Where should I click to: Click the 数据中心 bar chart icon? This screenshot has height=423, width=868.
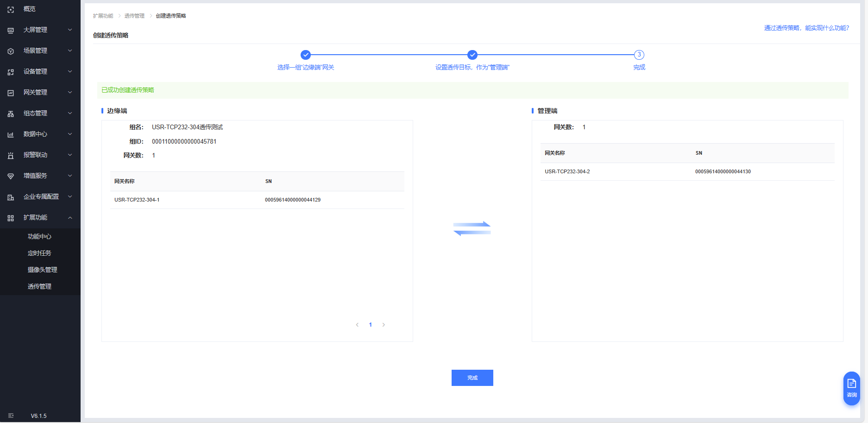[x=11, y=134]
